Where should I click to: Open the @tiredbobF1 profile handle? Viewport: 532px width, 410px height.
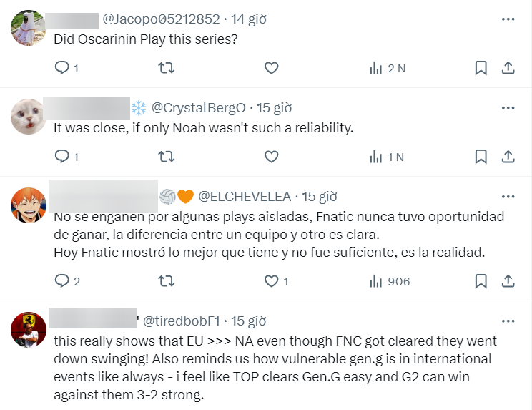(183, 321)
